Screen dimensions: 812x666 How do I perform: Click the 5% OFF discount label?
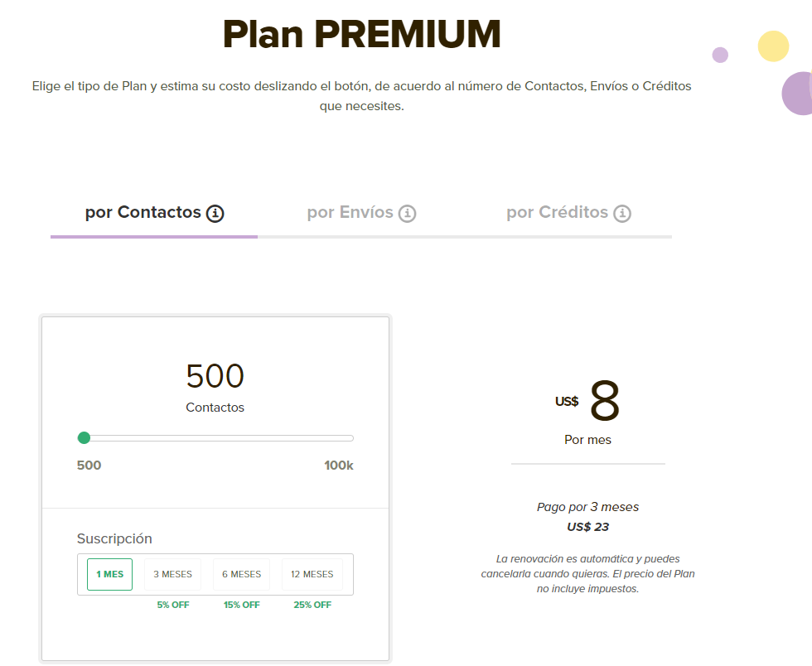(x=172, y=604)
